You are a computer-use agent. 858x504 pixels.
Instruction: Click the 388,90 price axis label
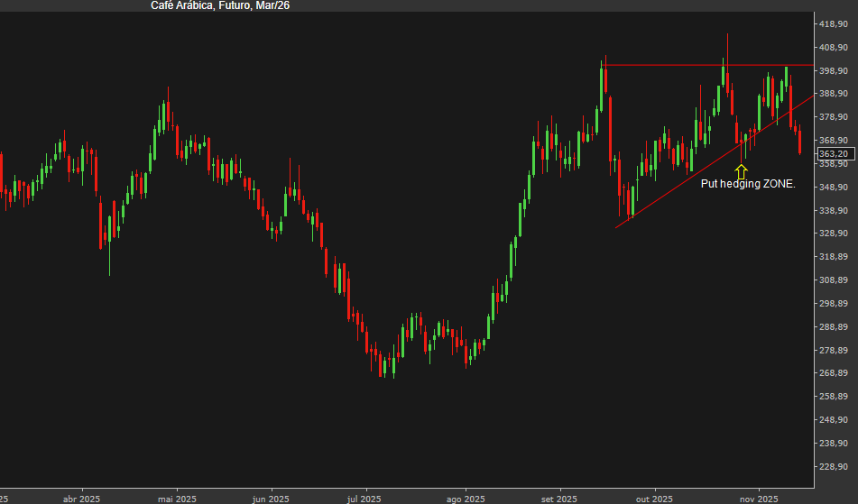coord(834,94)
